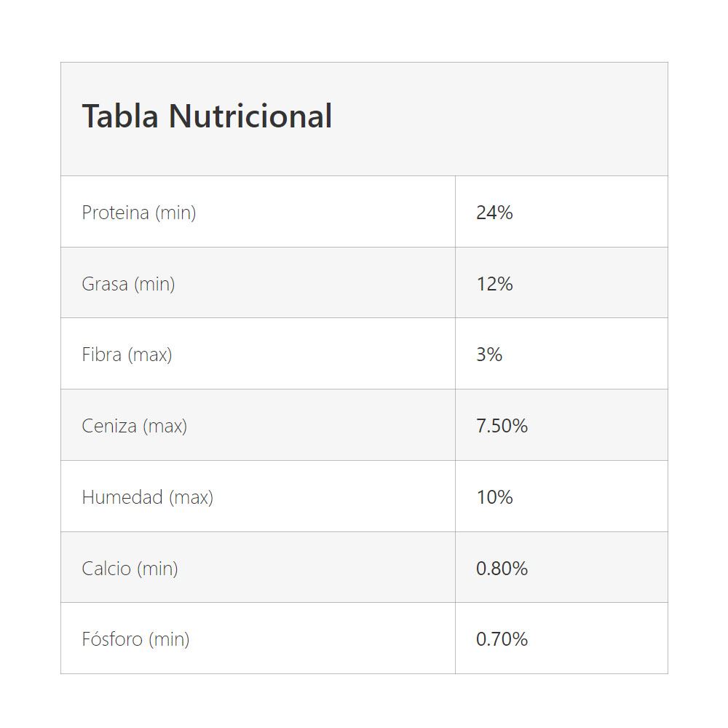
Task: Click "(max)" beside the Humedad label
Action: click(x=191, y=497)
